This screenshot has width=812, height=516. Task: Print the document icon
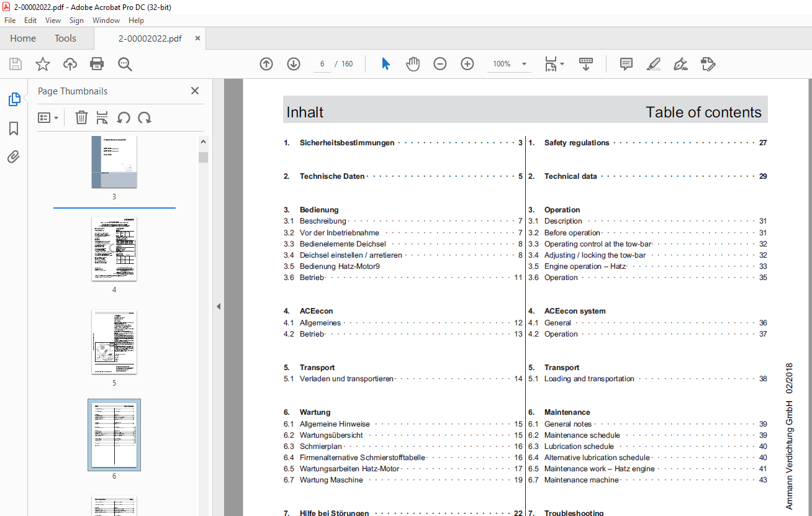coord(97,64)
